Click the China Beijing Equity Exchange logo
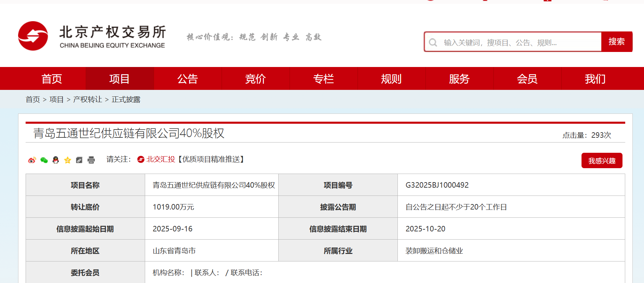The height and width of the screenshot is (283, 644). [92, 36]
